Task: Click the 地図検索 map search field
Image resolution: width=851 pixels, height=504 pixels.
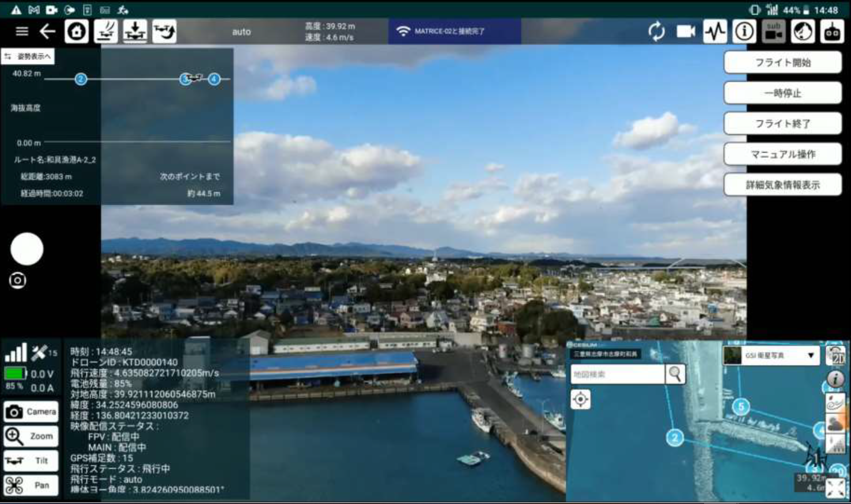Action: click(x=617, y=374)
